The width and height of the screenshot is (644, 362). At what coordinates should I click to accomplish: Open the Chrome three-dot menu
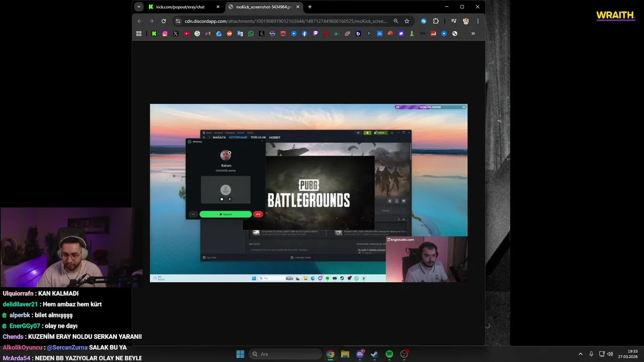[x=477, y=21]
